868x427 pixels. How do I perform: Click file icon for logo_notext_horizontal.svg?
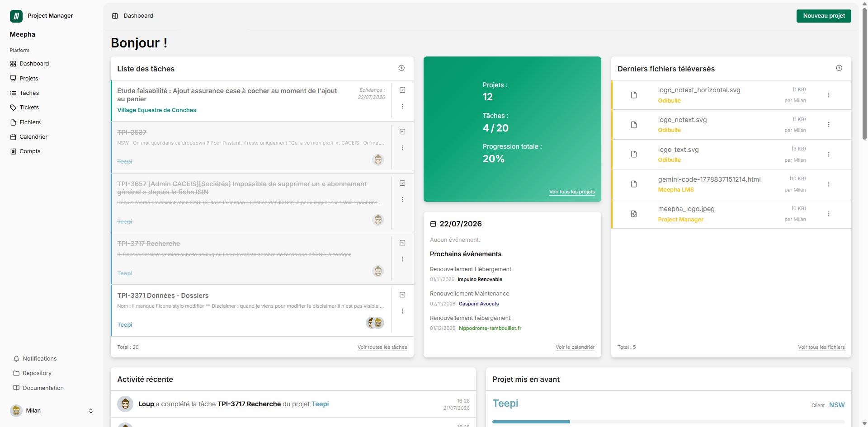coord(634,95)
